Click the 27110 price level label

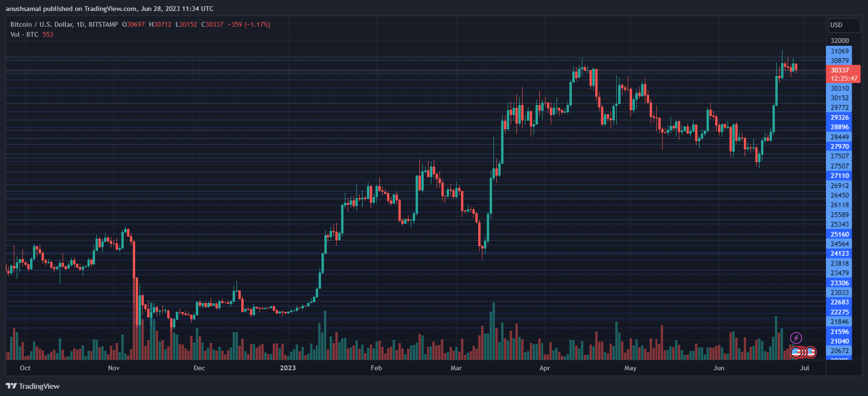(x=839, y=176)
